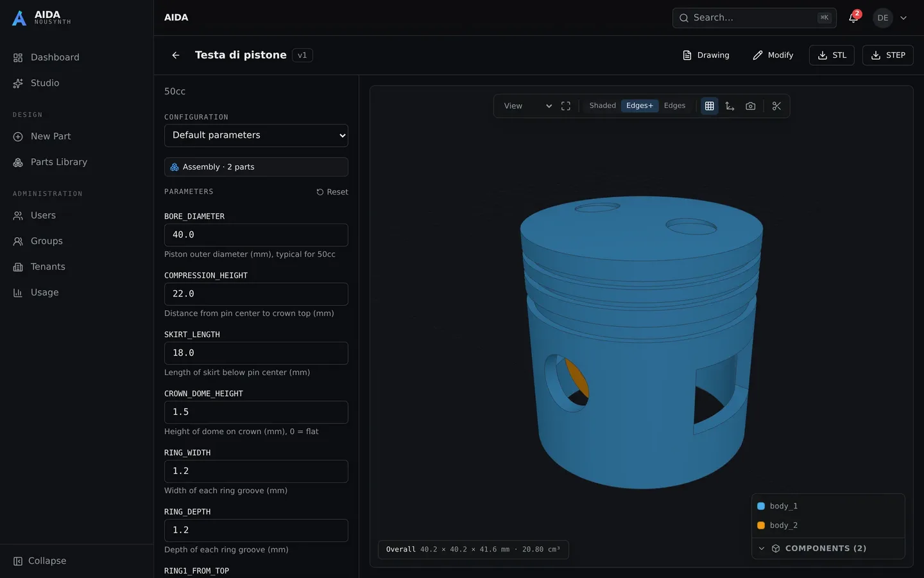924x578 pixels.
Task: Download the STL file
Action: (x=832, y=55)
